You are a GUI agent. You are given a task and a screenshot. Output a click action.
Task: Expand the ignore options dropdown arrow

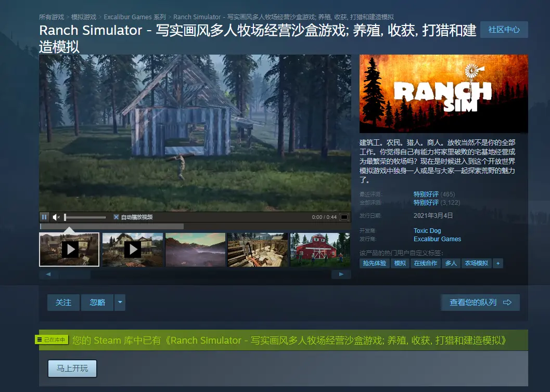coord(120,303)
